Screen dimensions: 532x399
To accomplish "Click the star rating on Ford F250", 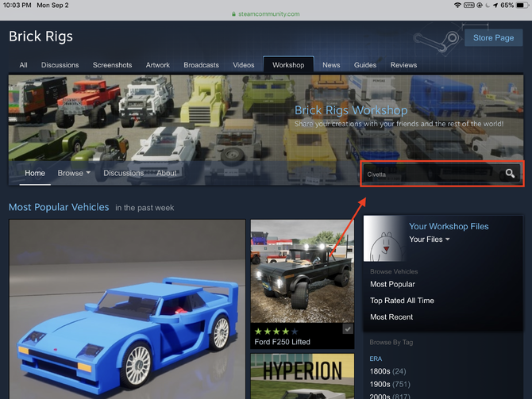I will 276,331.
